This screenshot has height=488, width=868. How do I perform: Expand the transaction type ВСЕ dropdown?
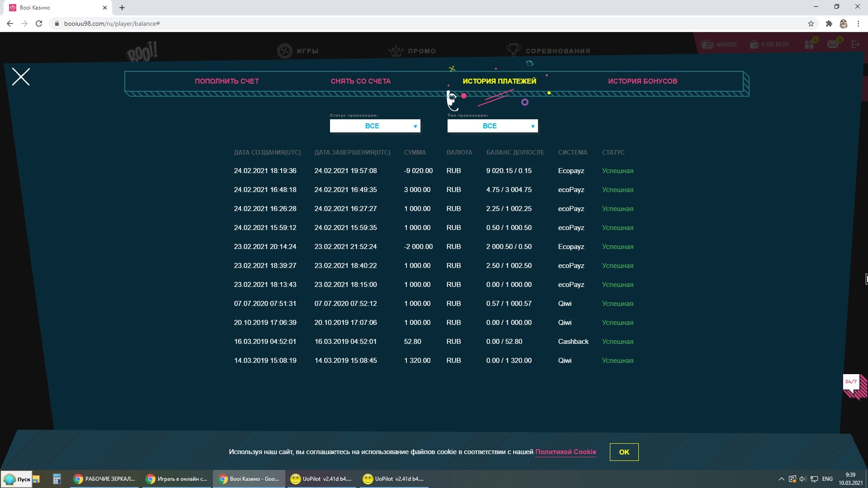tap(492, 126)
